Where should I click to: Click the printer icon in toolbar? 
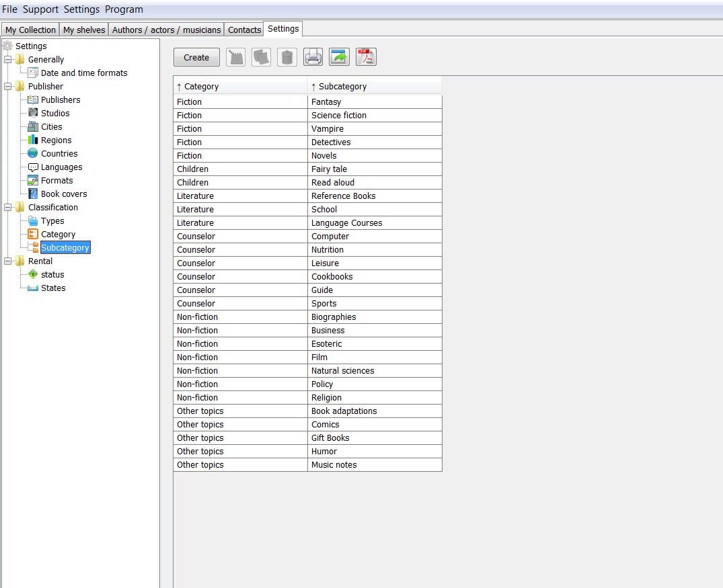pos(313,57)
